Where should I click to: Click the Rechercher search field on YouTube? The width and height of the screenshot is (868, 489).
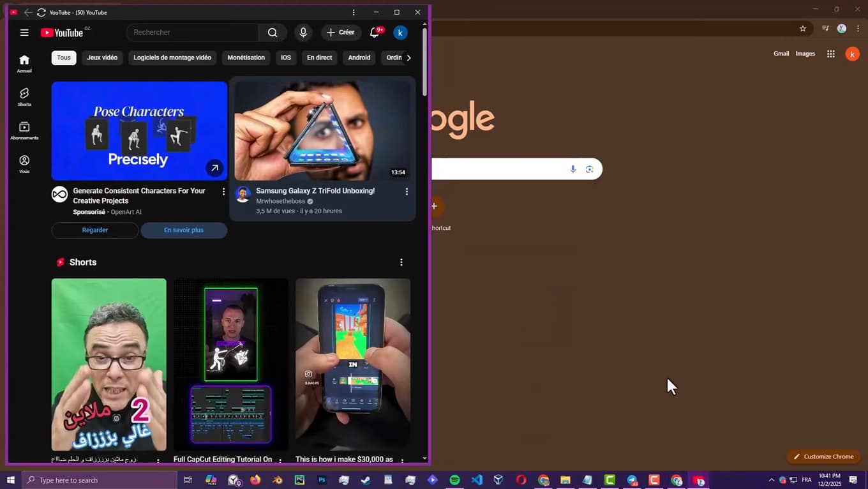click(x=192, y=33)
